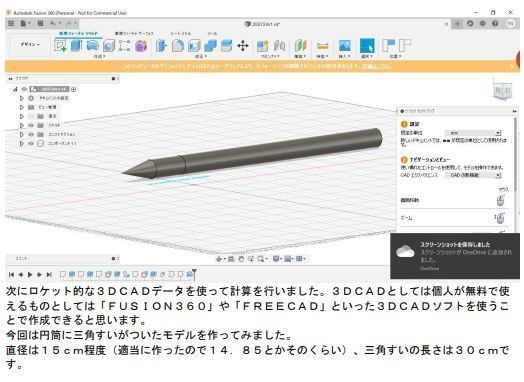Screen dimensions: 524x382
Task: Select the document tab in title bar
Action: click(x=263, y=24)
